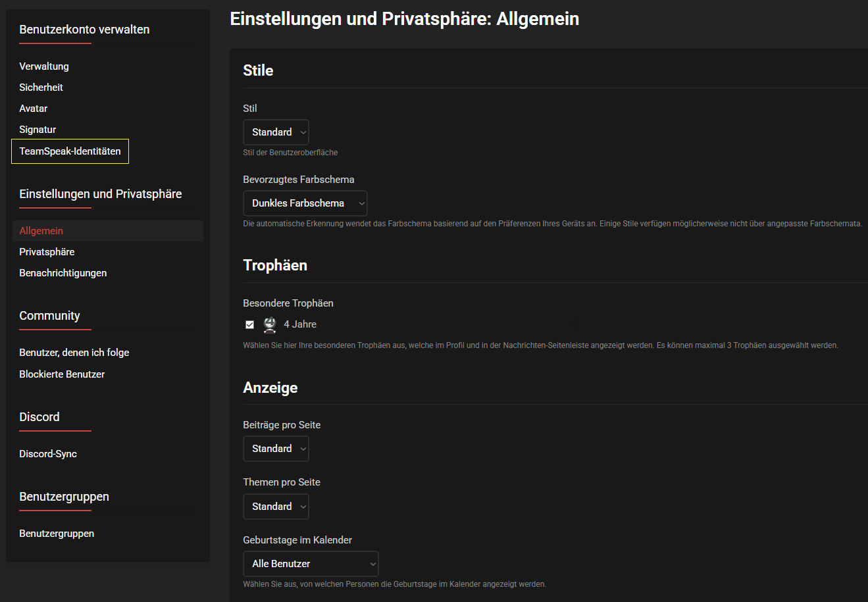Open the Stil dropdown
The image size is (868, 602).
[x=276, y=132]
